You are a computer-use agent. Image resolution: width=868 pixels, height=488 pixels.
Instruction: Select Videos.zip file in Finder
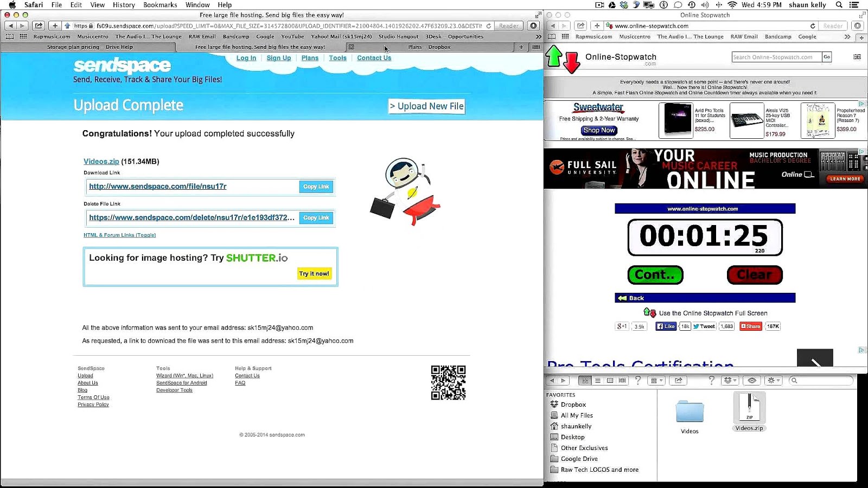(749, 412)
